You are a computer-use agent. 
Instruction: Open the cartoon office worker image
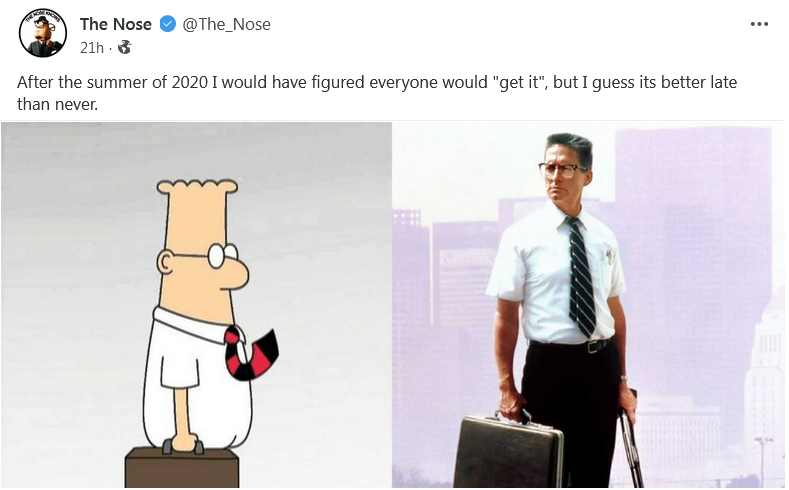tap(196, 305)
